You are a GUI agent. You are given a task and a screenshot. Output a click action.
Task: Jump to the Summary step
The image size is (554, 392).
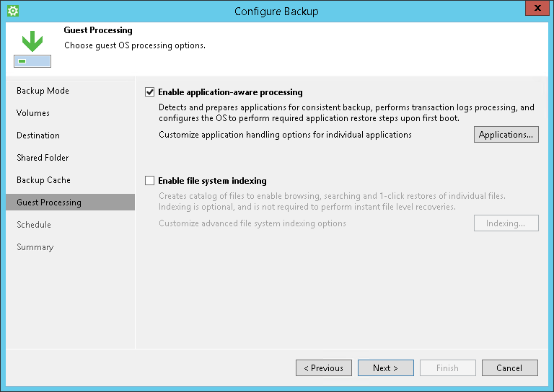(x=35, y=247)
